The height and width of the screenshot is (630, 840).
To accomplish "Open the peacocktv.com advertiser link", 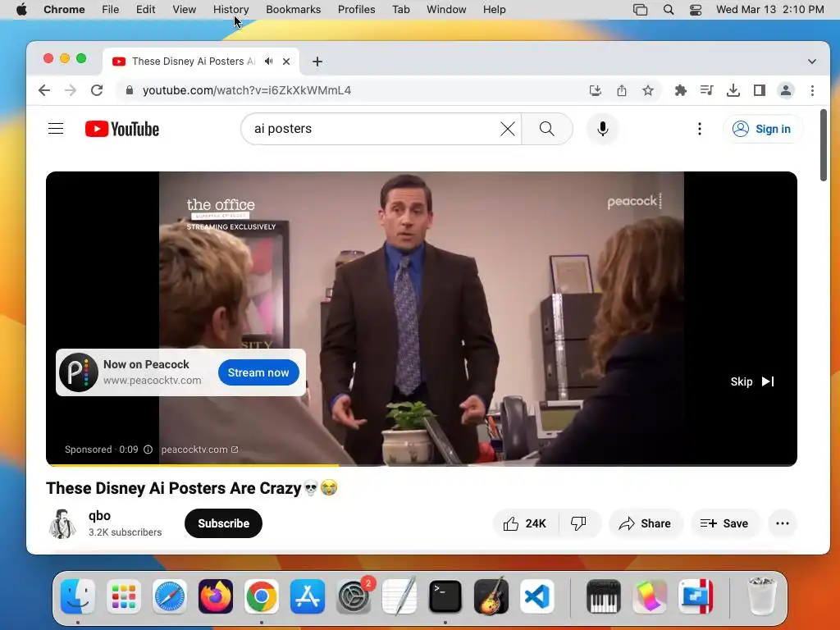I will (199, 450).
